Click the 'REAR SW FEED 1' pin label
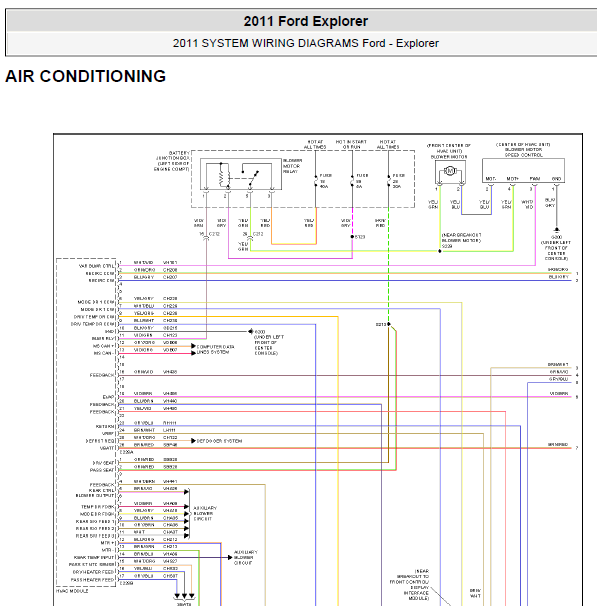Viewport: 597px width, 606px height. [95, 521]
